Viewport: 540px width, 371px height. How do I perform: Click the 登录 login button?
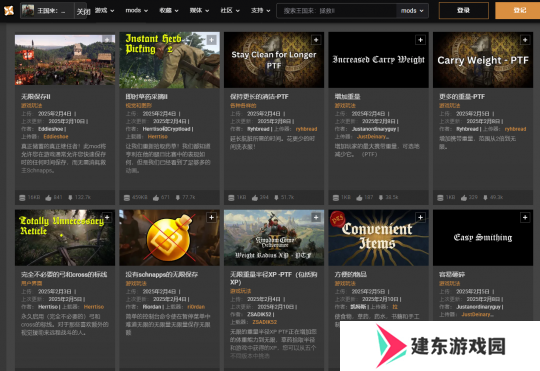[x=464, y=10]
